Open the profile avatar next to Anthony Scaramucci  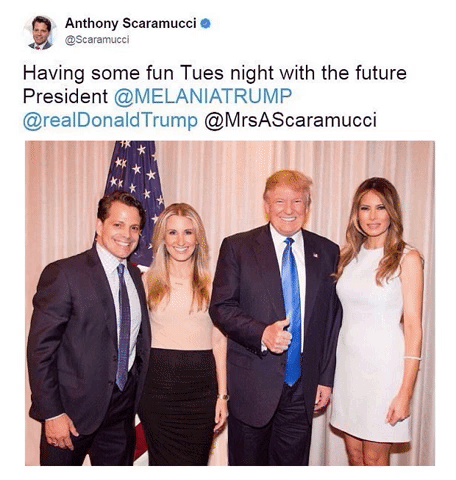(x=41, y=32)
